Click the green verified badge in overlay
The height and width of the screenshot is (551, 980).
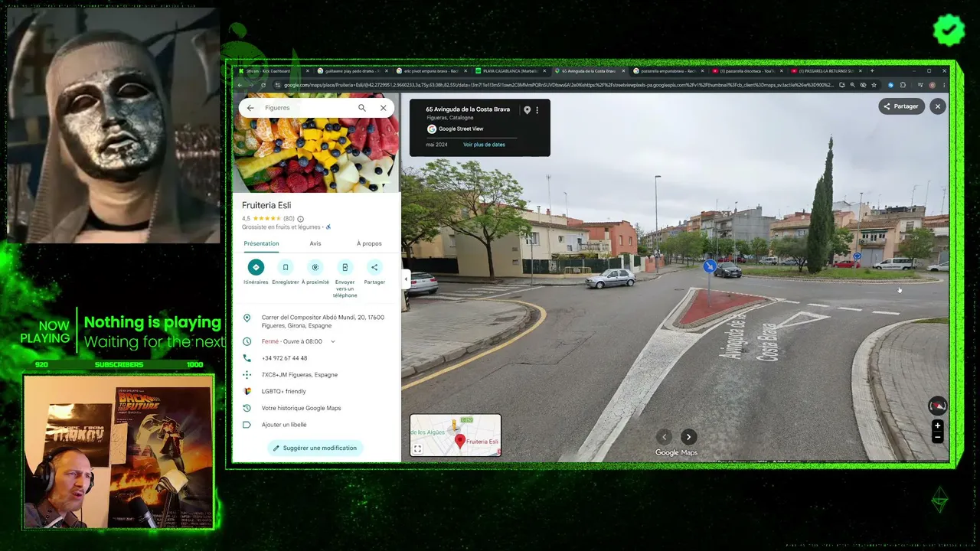click(949, 31)
